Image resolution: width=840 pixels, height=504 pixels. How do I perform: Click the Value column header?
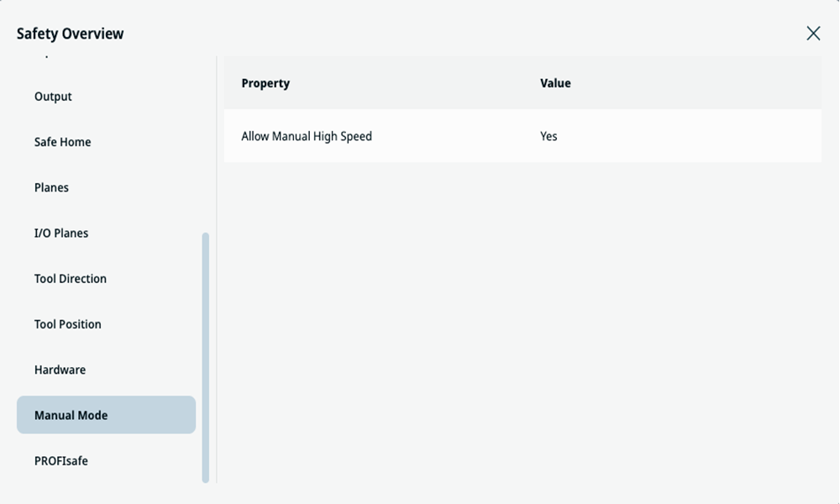555,83
